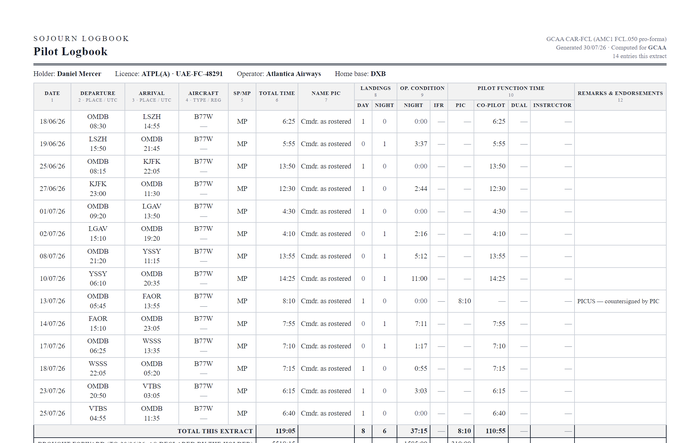
Task: Click operator name Atlantica Airways
Action: pyautogui.click(x=293, y=74)
